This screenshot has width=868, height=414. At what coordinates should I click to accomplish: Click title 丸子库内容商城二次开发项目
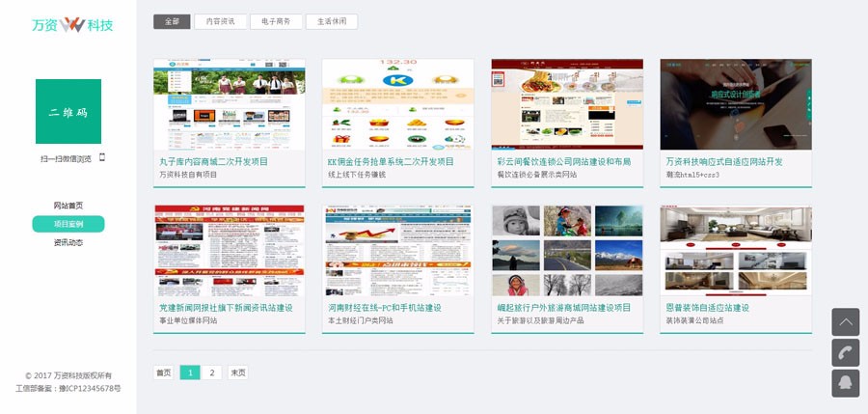(214, 162)
